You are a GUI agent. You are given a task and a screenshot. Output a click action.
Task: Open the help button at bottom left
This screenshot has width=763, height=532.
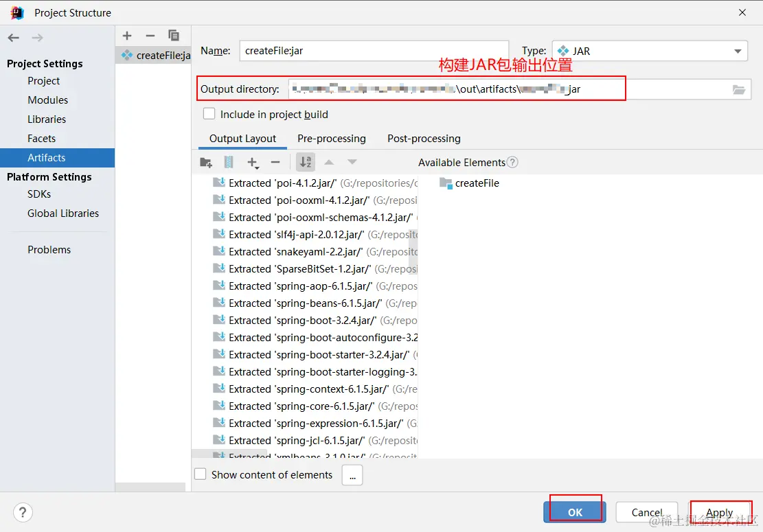(x=23, y=512)
